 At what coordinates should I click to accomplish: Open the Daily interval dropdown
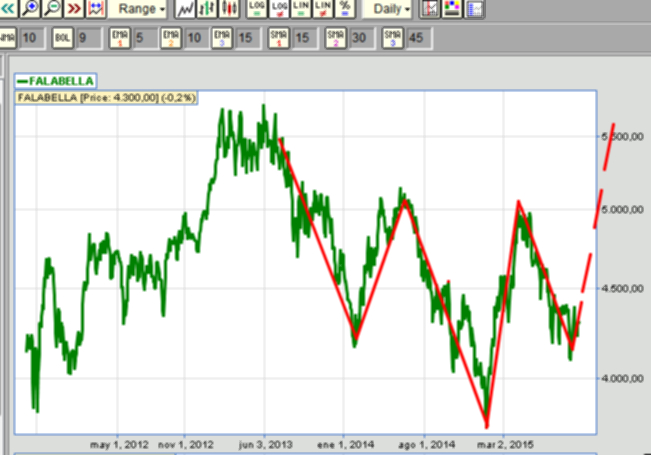tap(387, 9)
